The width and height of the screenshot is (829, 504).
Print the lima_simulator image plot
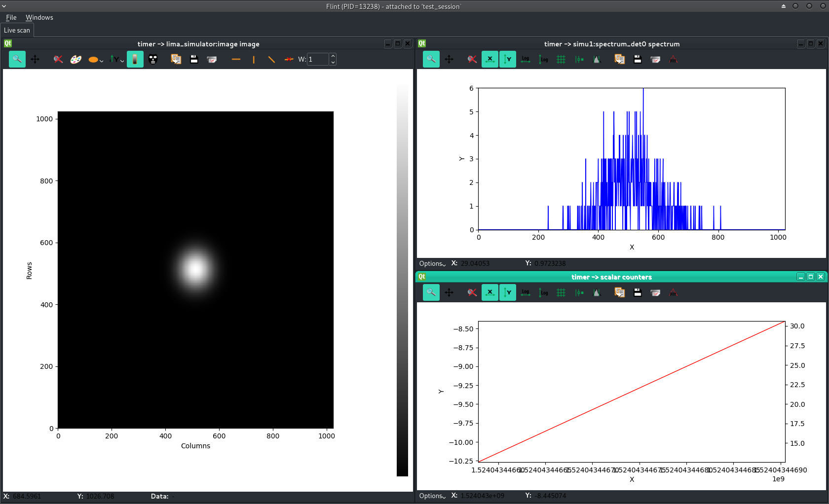212,59
